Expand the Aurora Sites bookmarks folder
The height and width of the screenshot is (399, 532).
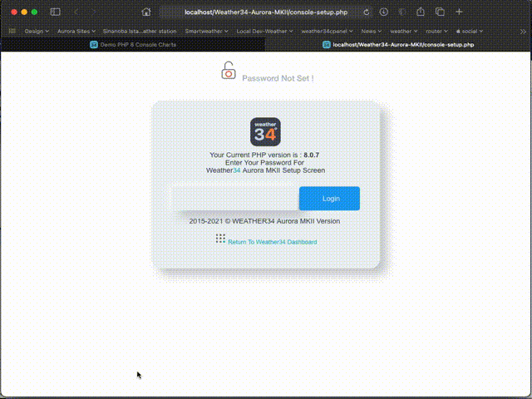(x=76, y=32)
